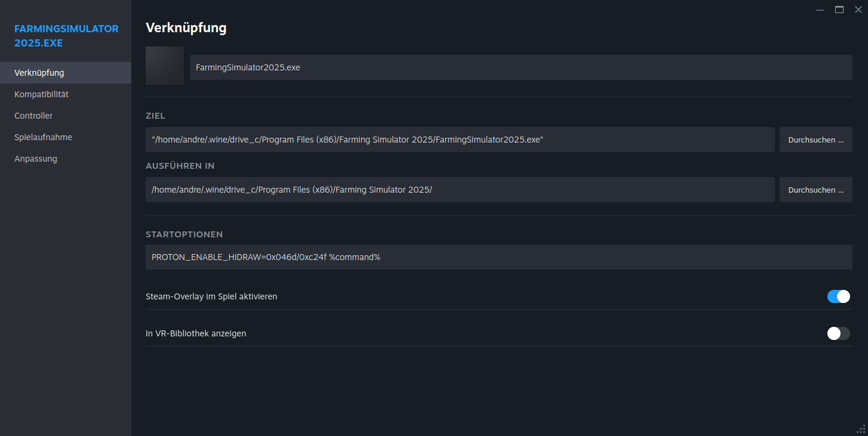Click the FarmingSimulator2025.exe shortcut icon thumbnail
868x436 pixels.
[x=165, y=66]
